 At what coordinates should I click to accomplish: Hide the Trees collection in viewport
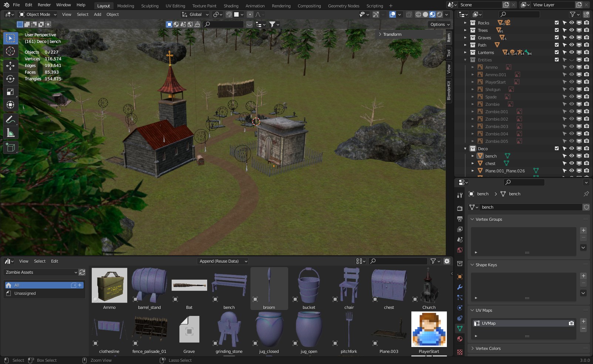click(572, 30)
